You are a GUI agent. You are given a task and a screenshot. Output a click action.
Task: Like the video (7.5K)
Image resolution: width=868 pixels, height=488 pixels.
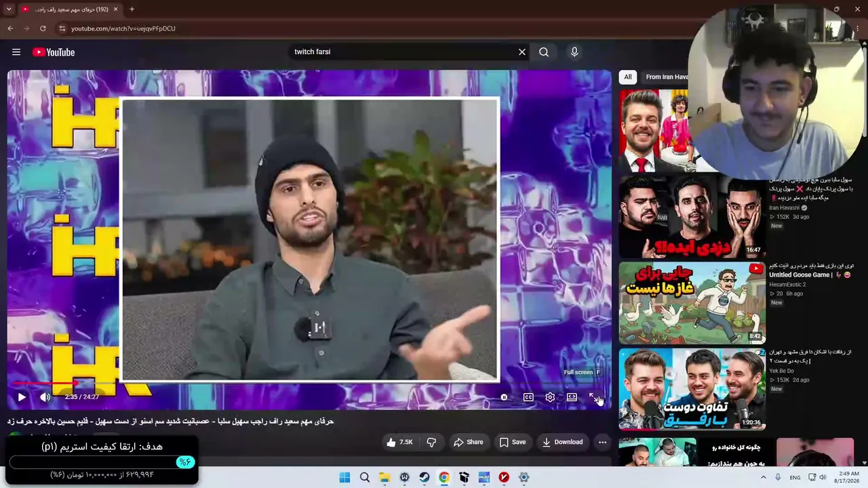pos(400,443)
